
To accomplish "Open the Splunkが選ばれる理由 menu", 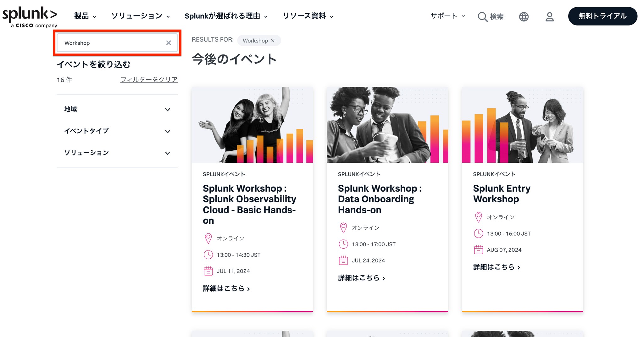I will 226,16.
